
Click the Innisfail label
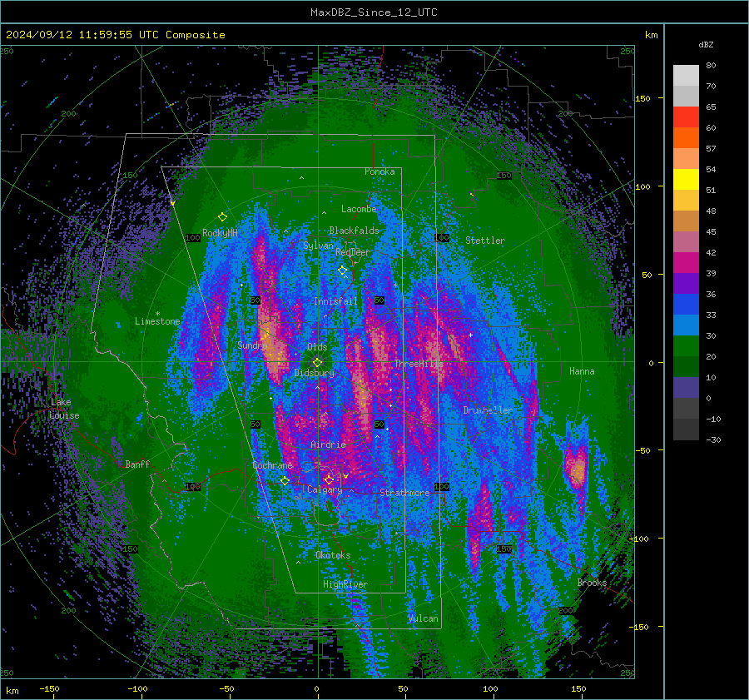pyautogui.click(x=335, y=301)
